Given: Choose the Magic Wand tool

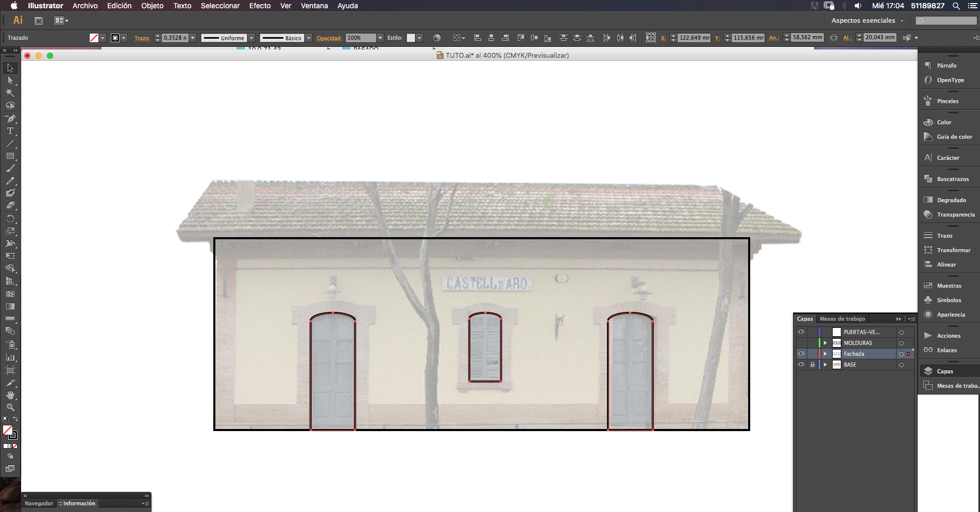Looking at the screenshot, I should pos(10,93).
